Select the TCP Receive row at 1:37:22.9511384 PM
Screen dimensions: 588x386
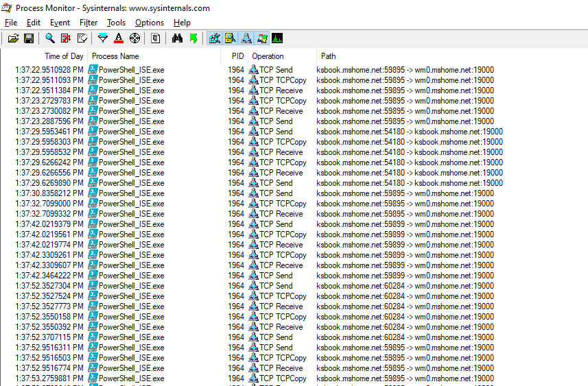(x=294, y=91)
